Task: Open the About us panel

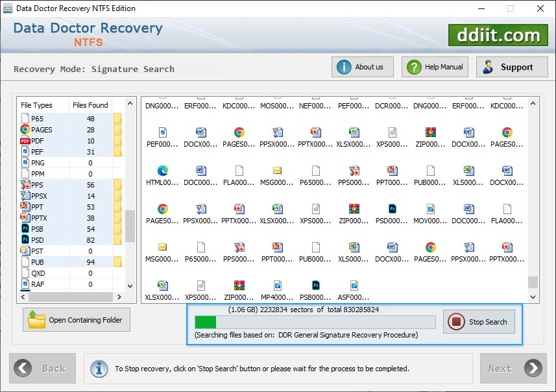Action: [x=362, y=66]
